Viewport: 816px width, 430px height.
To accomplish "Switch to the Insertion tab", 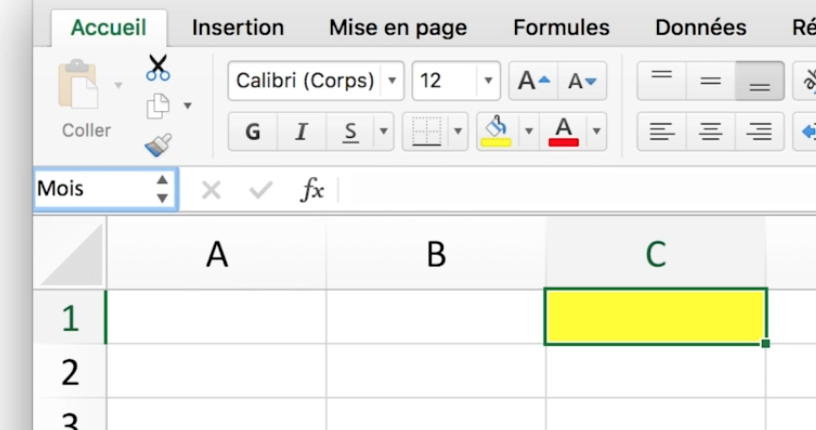I will tap(238, 27).
